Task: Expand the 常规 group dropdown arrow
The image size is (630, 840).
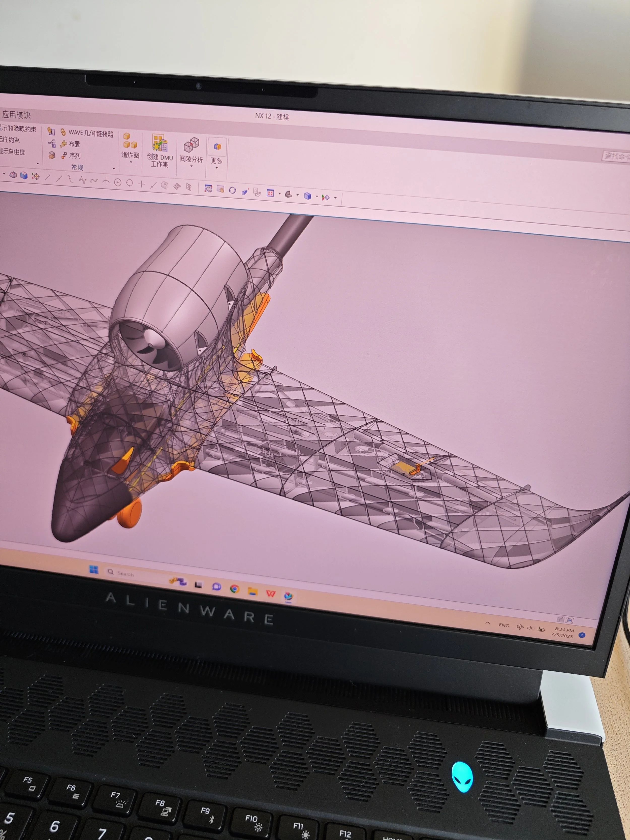Action: click(114, 169)
